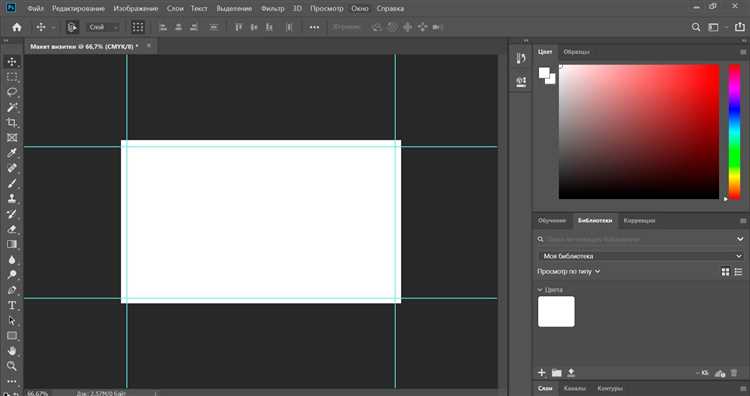Switch libraries to list view
This screenshot has width=750, height=396.
coord(739,272)
